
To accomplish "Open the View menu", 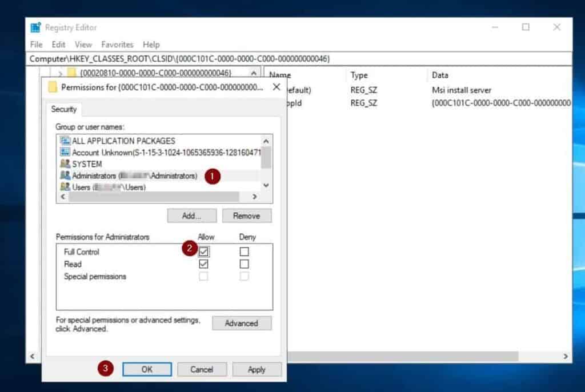I will (x=83, y=45).
